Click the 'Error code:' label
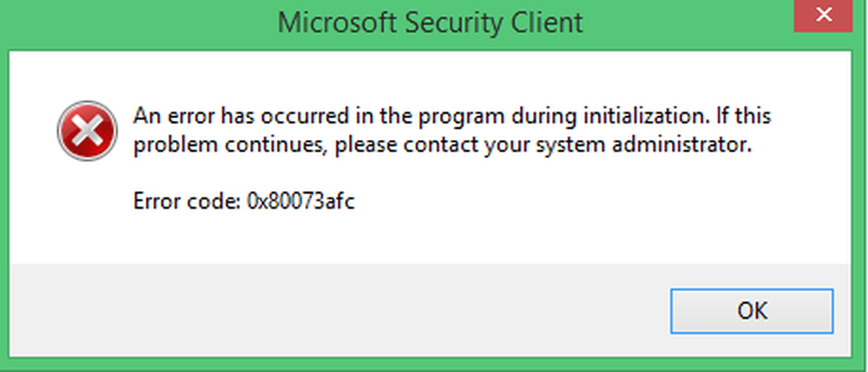 [186, 202]
